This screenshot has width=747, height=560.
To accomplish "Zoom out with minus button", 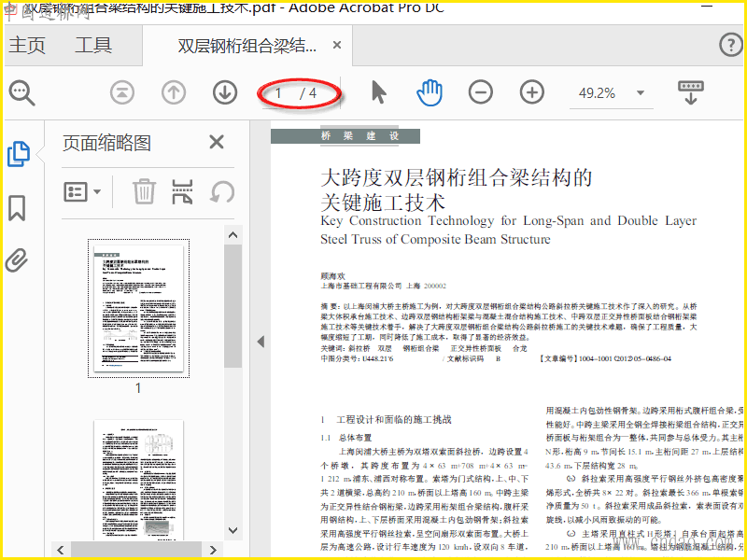I will [x=481, y=92].
